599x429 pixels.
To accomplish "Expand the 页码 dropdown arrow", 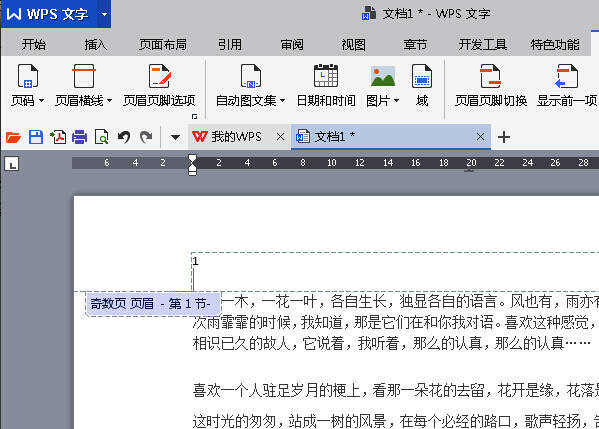I will click(41, 100).
